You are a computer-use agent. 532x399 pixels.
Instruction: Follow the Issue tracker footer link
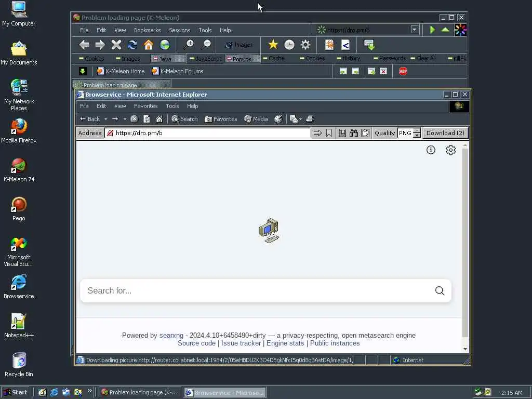tap(241, 343)
